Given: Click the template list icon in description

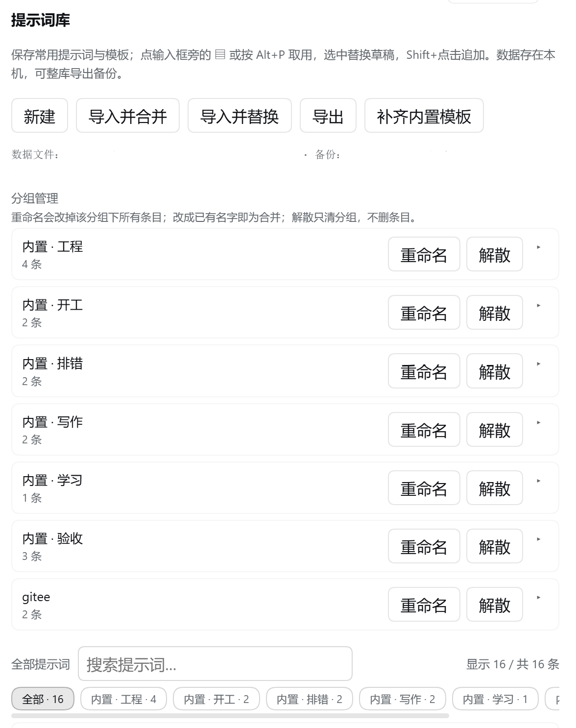Looking at the screenshot, I should click(220, 54).
